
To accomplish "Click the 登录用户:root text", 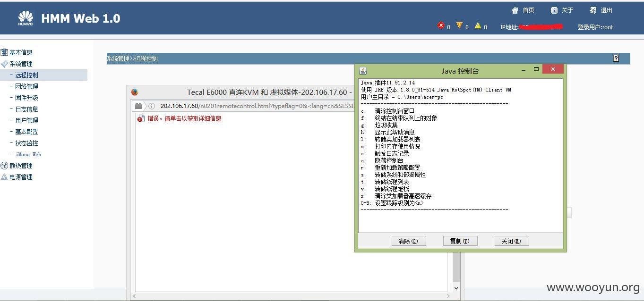I will click(x=595, y=27).
